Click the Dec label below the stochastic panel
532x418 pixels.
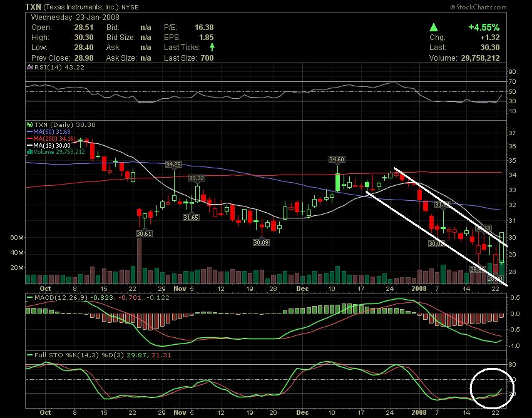click(302, 412)
